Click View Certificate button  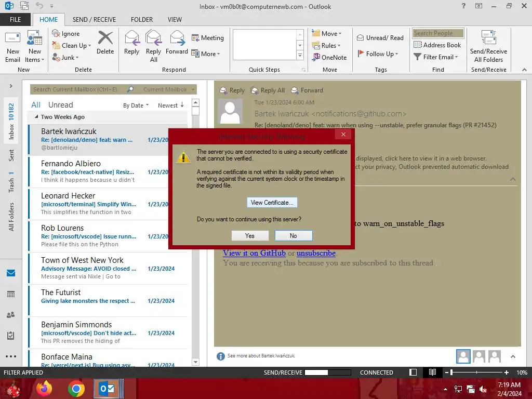tap(272, 203)
